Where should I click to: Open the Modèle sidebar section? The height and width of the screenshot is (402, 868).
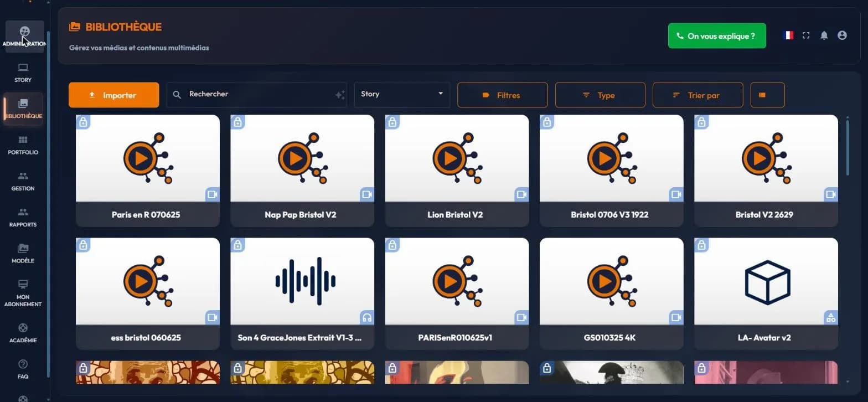[23, 254]
